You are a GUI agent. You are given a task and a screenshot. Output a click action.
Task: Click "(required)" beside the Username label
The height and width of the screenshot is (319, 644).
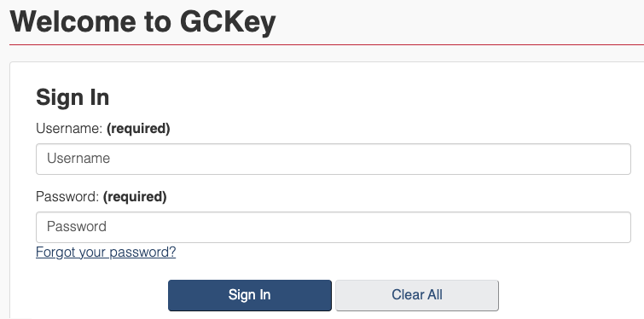pyautogui.click(x=138, y=129)
